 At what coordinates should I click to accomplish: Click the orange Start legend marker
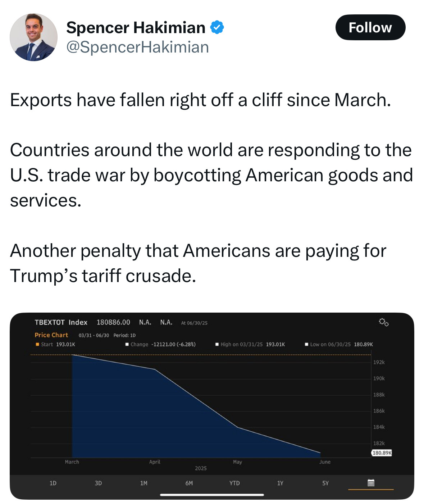coord(37,344)
